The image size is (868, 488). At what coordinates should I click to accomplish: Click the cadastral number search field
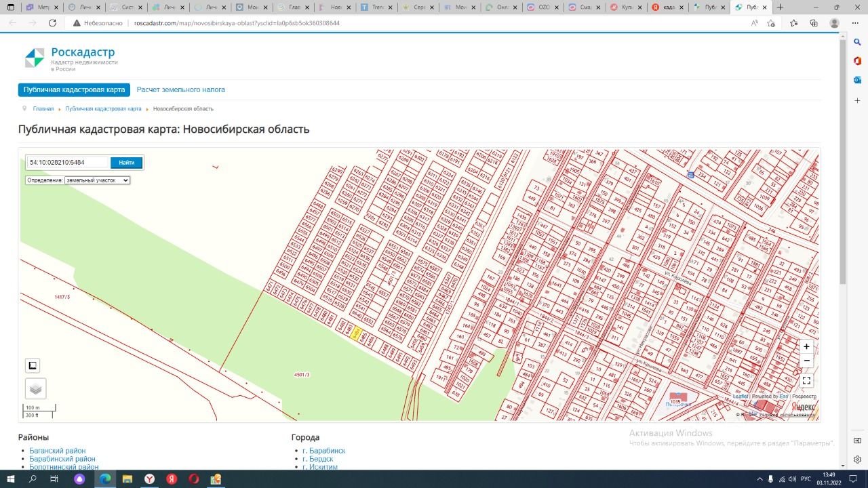point(68,163)
